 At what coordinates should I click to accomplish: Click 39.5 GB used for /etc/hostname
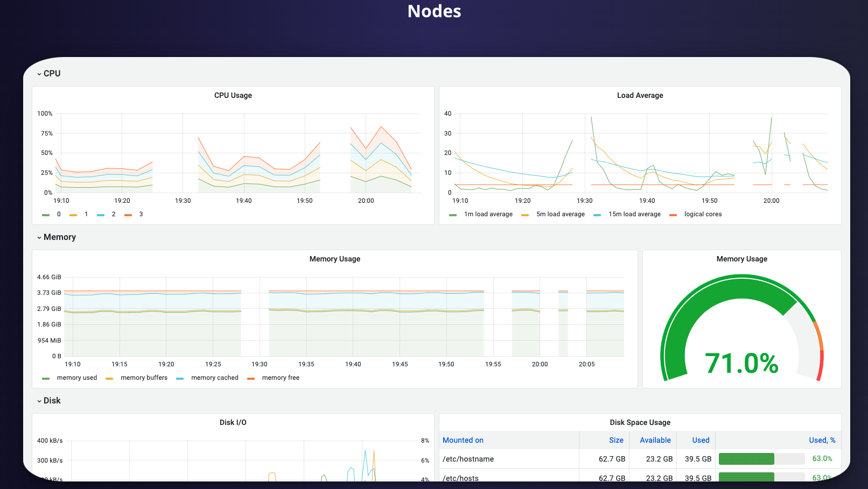(x=698, y=459)
